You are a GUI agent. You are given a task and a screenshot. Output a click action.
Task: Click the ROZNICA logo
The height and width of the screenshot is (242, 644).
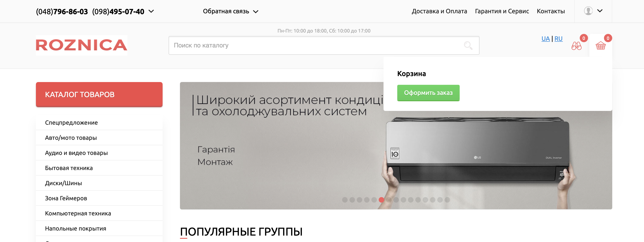coord(81,45)
